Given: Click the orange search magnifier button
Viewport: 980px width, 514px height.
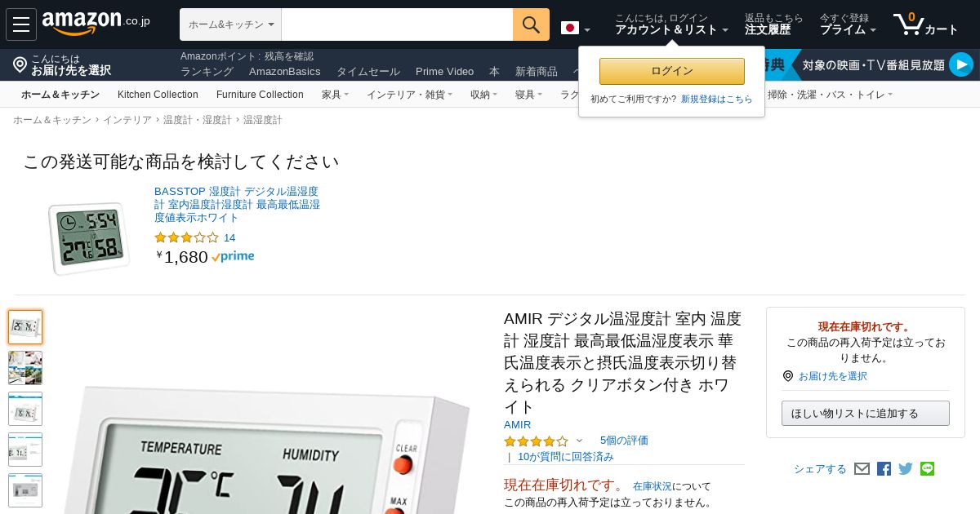Looking at the screenshot, I should coord(531,24).
